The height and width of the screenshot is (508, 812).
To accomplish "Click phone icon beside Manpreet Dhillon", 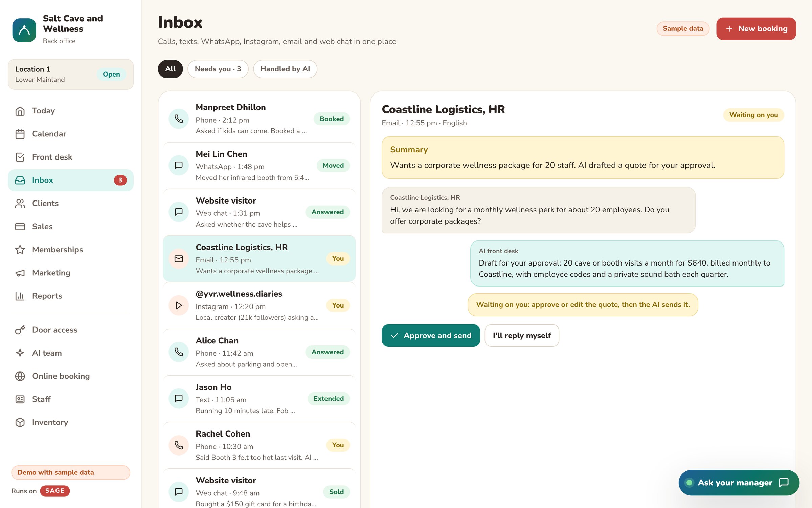I will pos(179,119).
